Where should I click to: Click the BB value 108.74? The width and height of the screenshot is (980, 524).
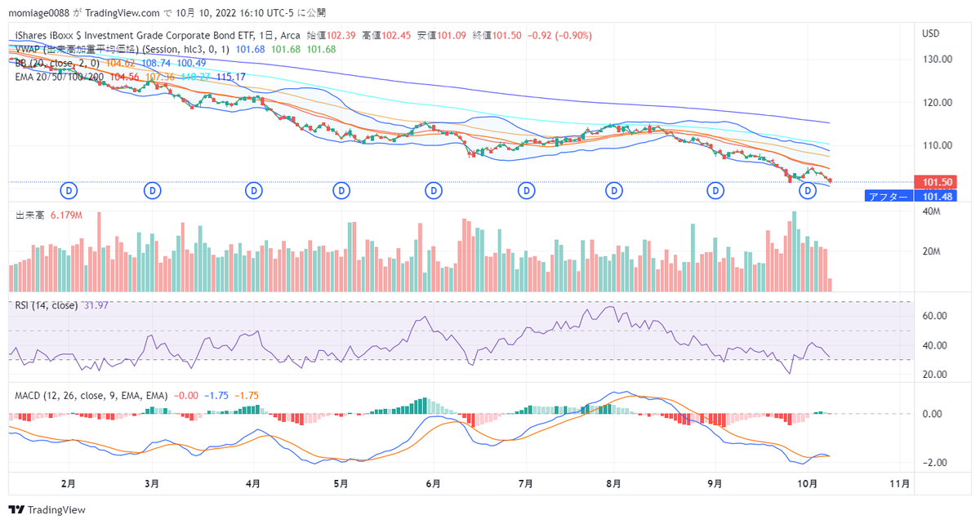pyautogui.click(x=156, y=63)
